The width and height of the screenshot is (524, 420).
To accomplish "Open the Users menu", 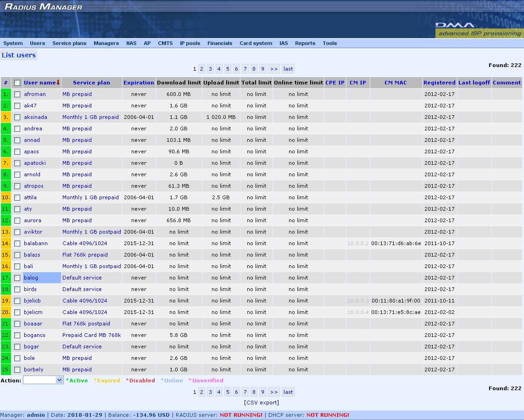I will [37, 43].
